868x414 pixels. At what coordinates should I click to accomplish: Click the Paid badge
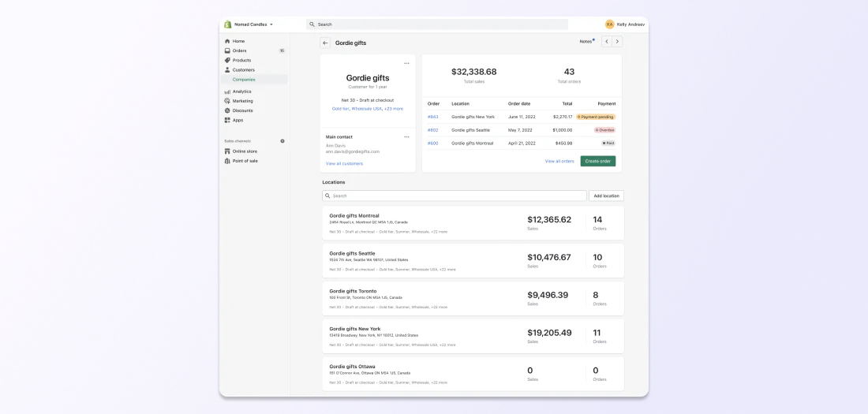[x=608, y=144]
